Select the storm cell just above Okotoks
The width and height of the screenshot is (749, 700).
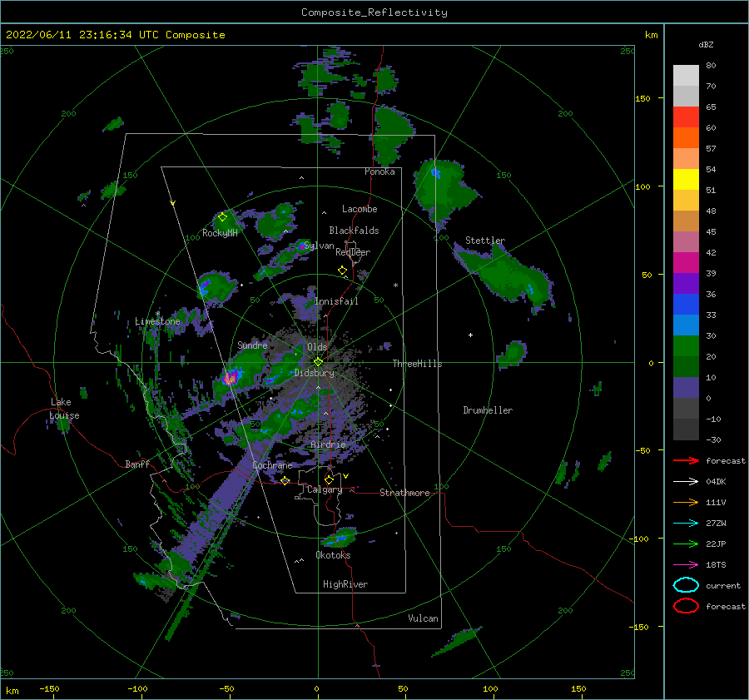coord(340,538)
